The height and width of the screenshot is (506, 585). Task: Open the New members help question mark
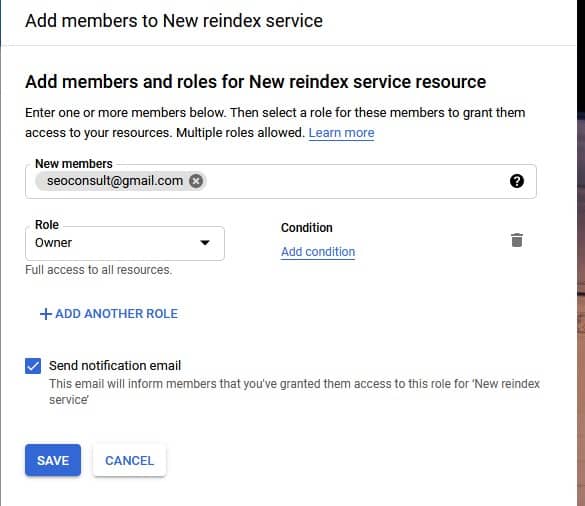[x=517, y=181]
